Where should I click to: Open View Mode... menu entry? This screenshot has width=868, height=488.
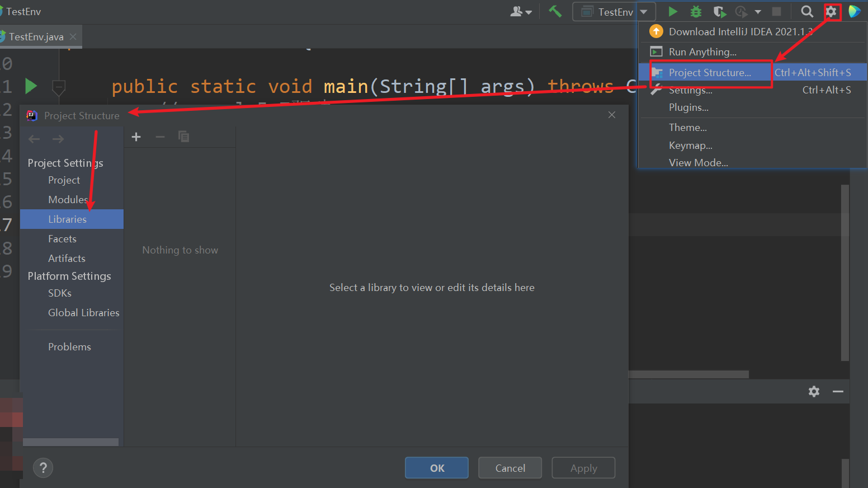tap(753, 162)
